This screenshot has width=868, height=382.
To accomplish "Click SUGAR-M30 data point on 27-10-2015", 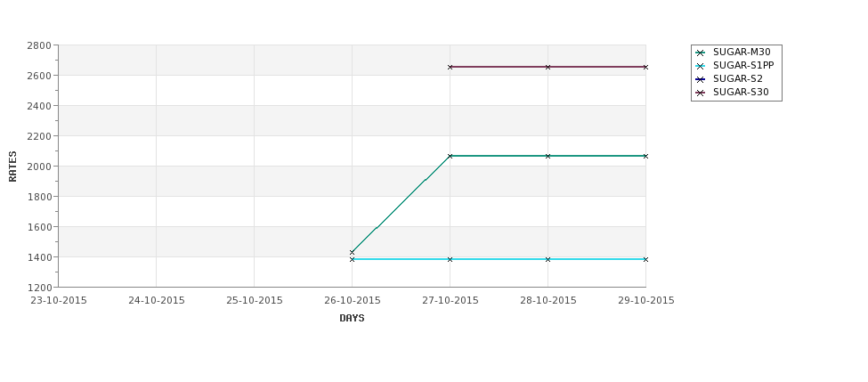I will coord(450,156).
